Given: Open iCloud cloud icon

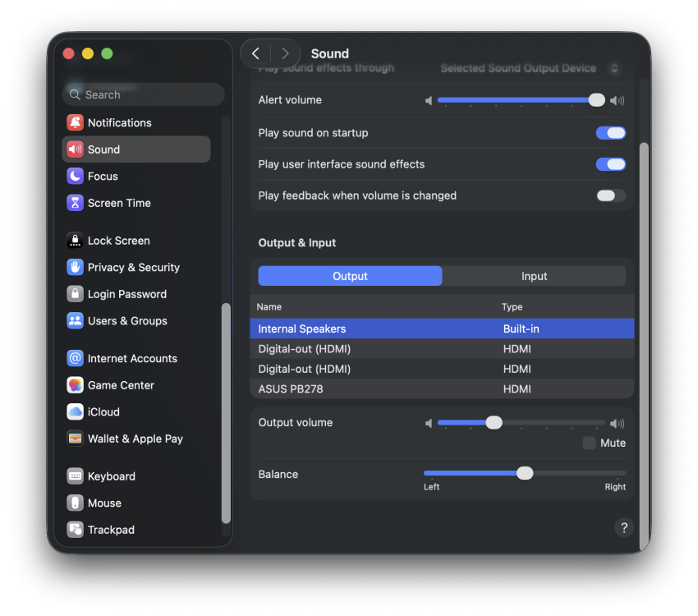Looking at the screenshot, I should coord(75,411).
